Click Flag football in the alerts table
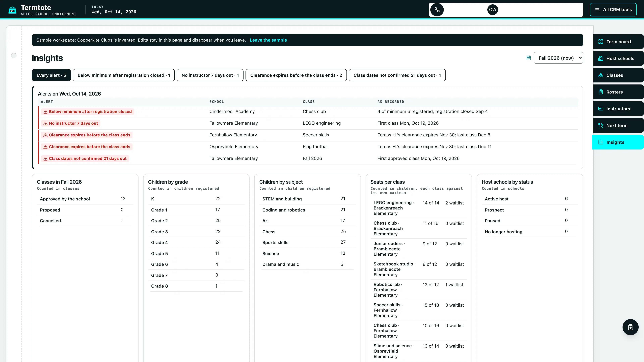Image resolution: width=644 pixels, height=362 pixels. click(x=315, y=147)
